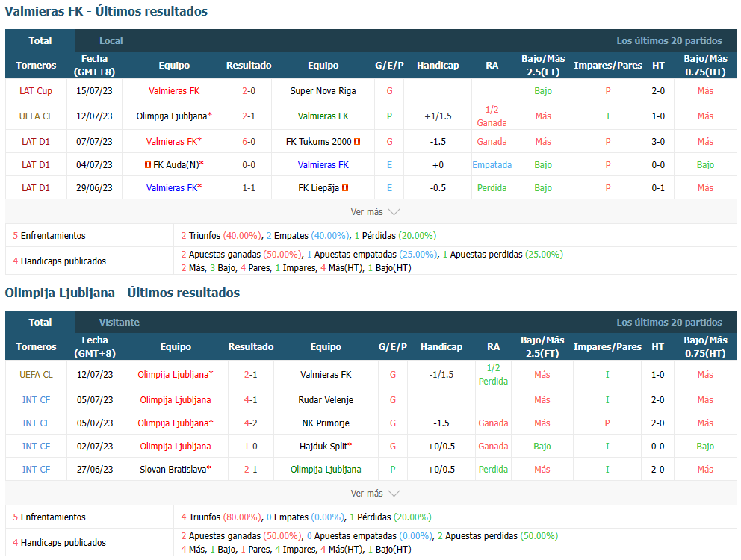Click Valmieras FK in the 15/07/23 row
This screenshot has width=741, height=560.
point(174,91)
